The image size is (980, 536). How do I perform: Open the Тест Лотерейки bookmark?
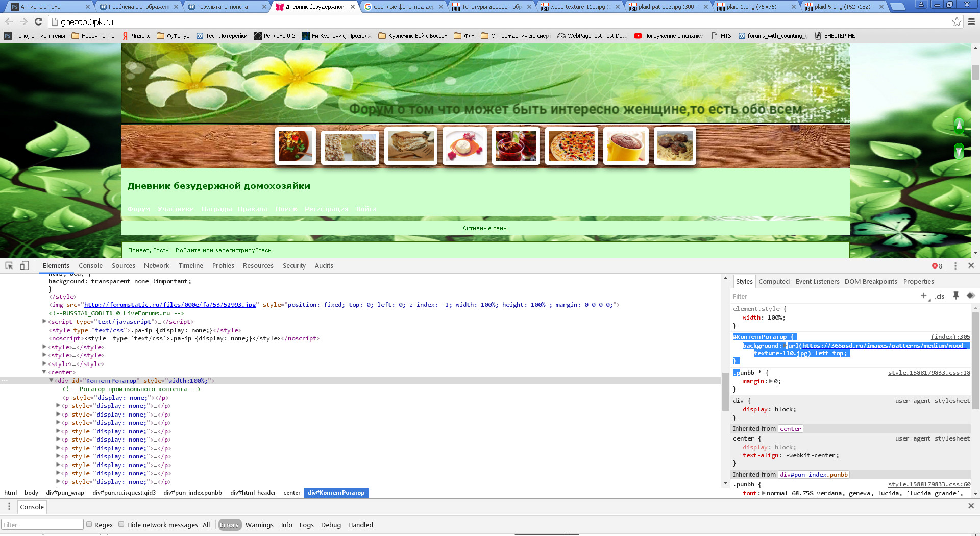pos(222,36)
